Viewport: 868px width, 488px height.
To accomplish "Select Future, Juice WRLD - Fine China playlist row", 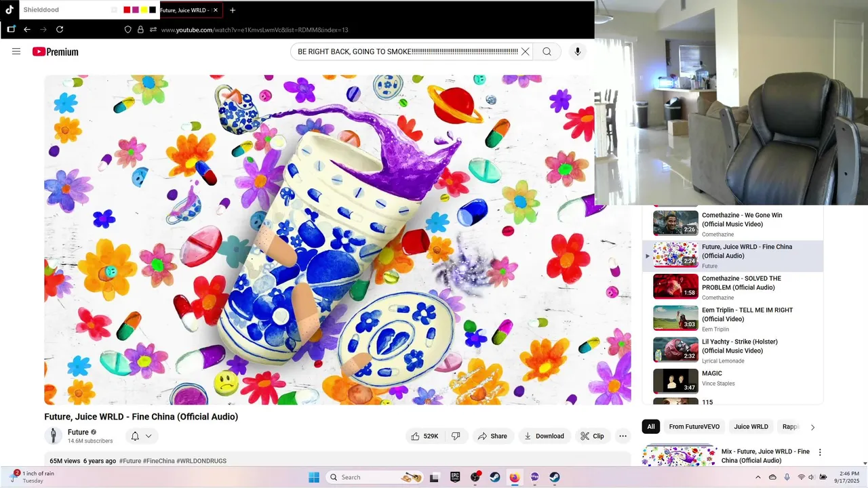I will [x=733, y=256].
